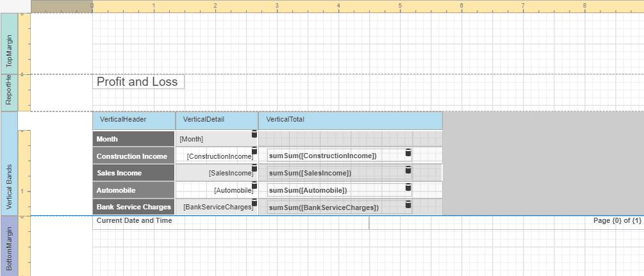Image resolution: width=644 pixels, height=276 pixels.
Task: Select the Profit and Loss title label
Action: click(138, 82)
